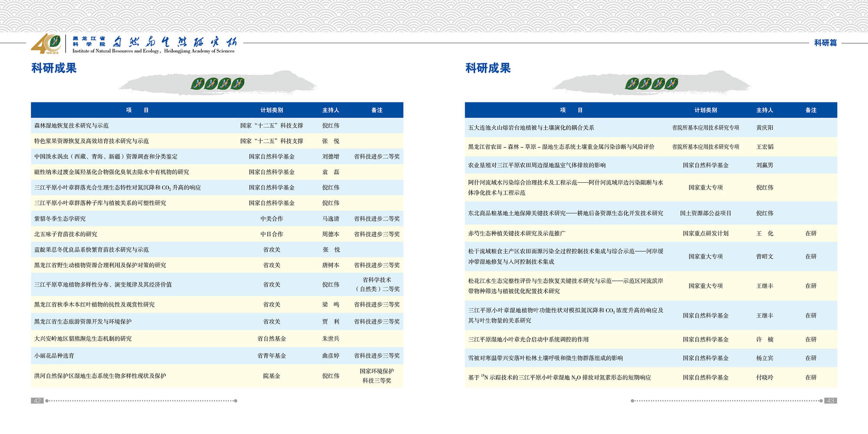The width and height of the screenshot is (868, 434).
Task: Click the host name 周德本
Action: coord(331,234)
